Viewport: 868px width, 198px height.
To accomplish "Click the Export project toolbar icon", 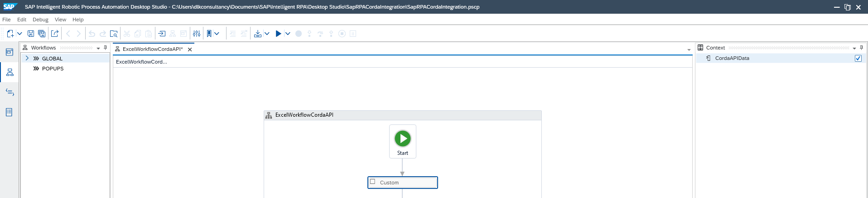I will pos(55,34).
